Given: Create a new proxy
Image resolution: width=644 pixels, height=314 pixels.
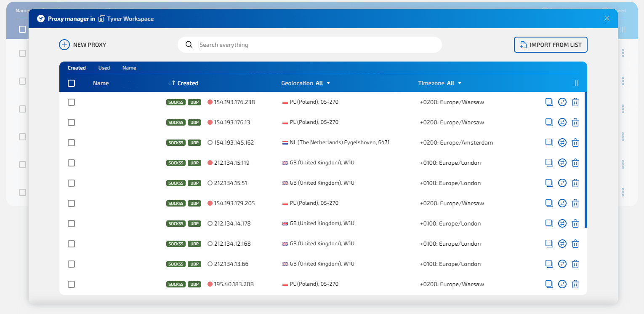Looking at the screenshot, I should point(82,45).
